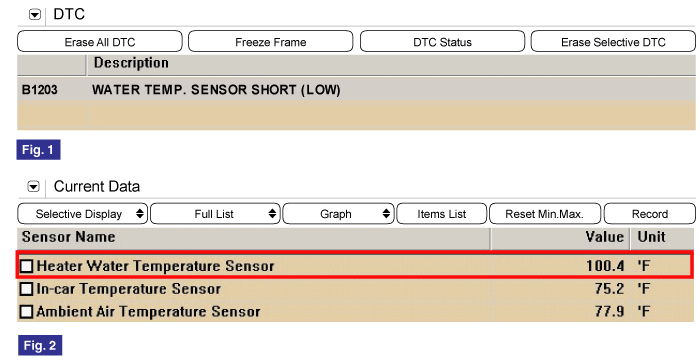The width and height of the screenshot is (700, 363).
Task: Open Items List
Action: click(x=442, y=214)
